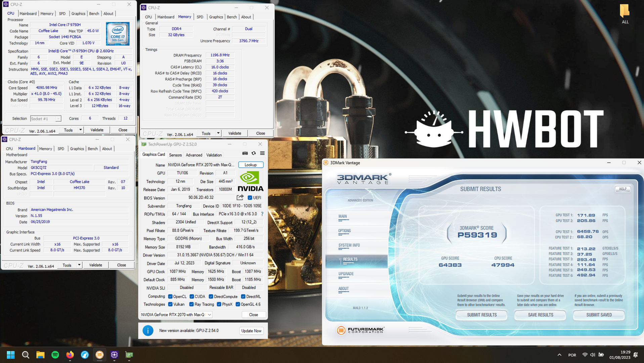The width and height of the screenshot is (644, 363).
Task: Click the Bus Interface question mark icon
Action: click(x=262, y=214)
